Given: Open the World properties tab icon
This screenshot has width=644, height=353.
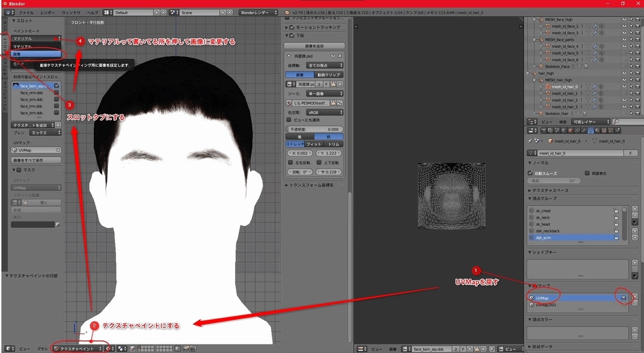Looking at the screenshot, I should [x=563, y=130].
